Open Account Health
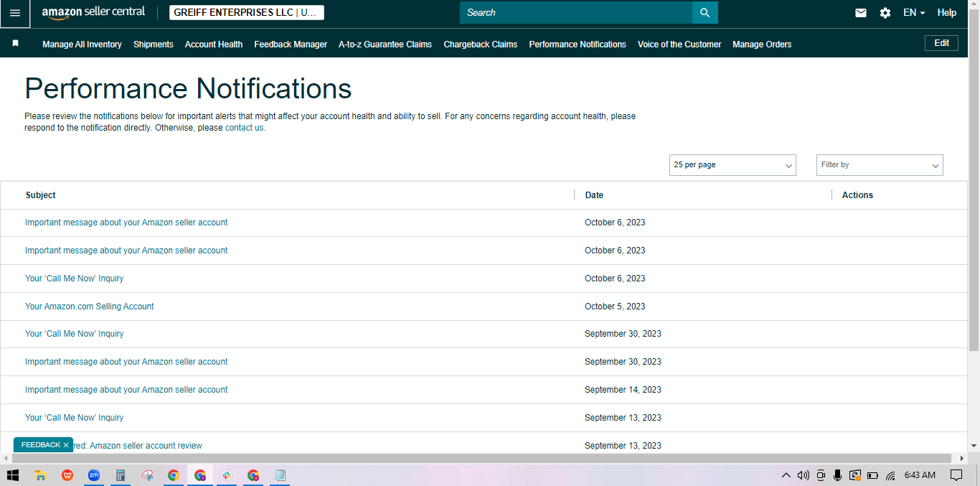 coord(214,45)
